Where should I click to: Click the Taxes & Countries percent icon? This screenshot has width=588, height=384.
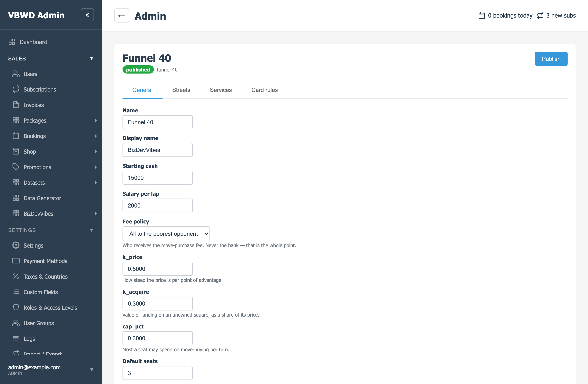(x=16, y=276)
